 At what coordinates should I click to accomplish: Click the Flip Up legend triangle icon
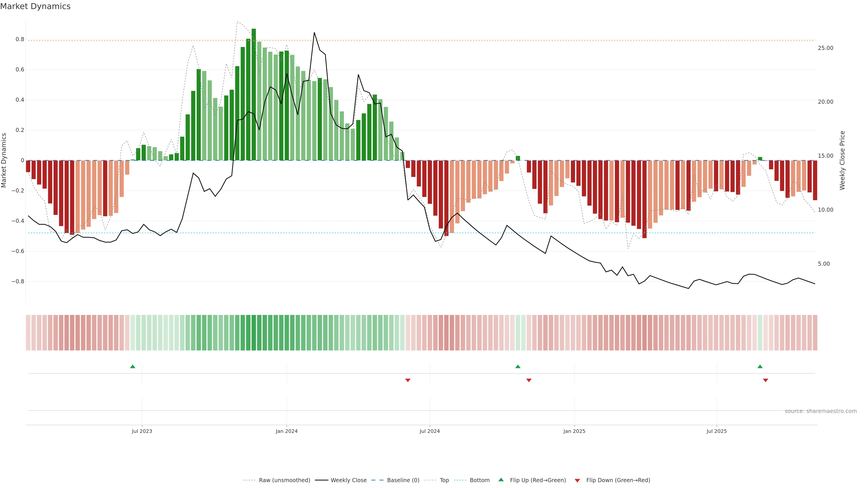tap(501, 480)
